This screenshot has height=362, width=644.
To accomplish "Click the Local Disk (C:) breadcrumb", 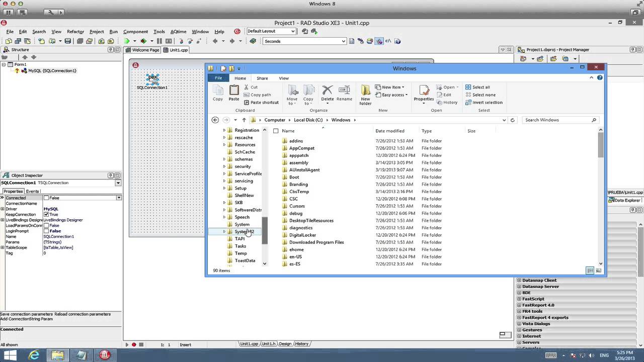I will [308, 120].
